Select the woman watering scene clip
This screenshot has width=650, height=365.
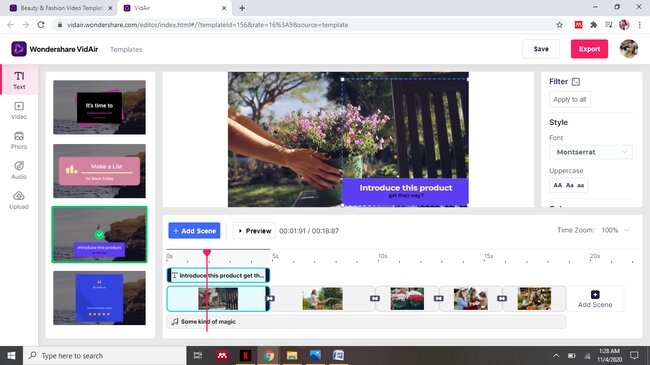click(x=323, y=299)
